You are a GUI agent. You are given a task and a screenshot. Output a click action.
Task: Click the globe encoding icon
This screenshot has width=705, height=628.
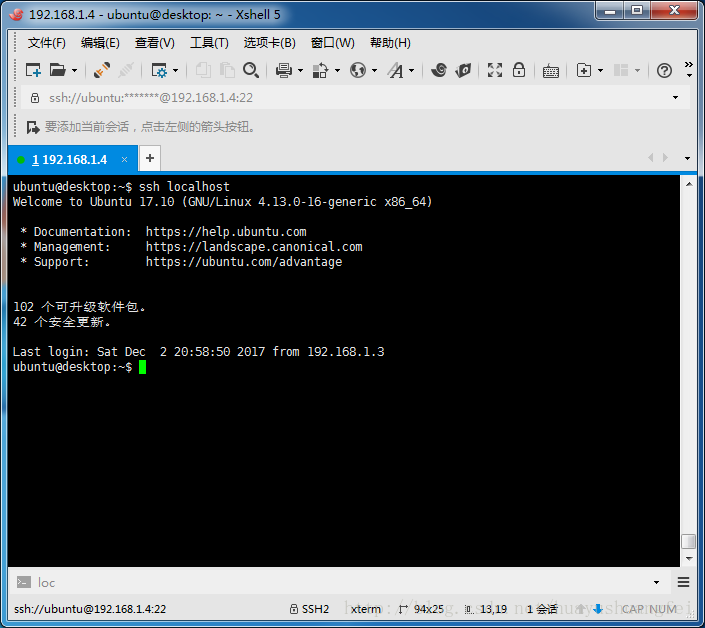pyautogui.click(x=358, y=70)
